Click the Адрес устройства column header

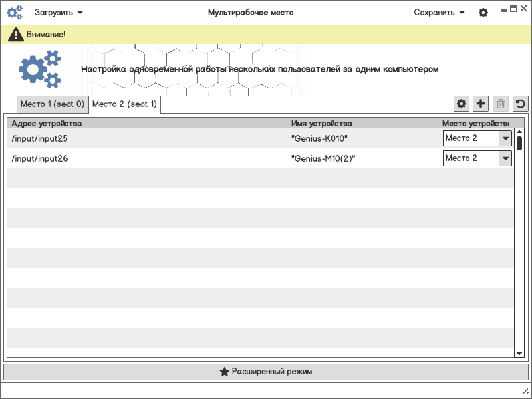click(x=148, y=123)
